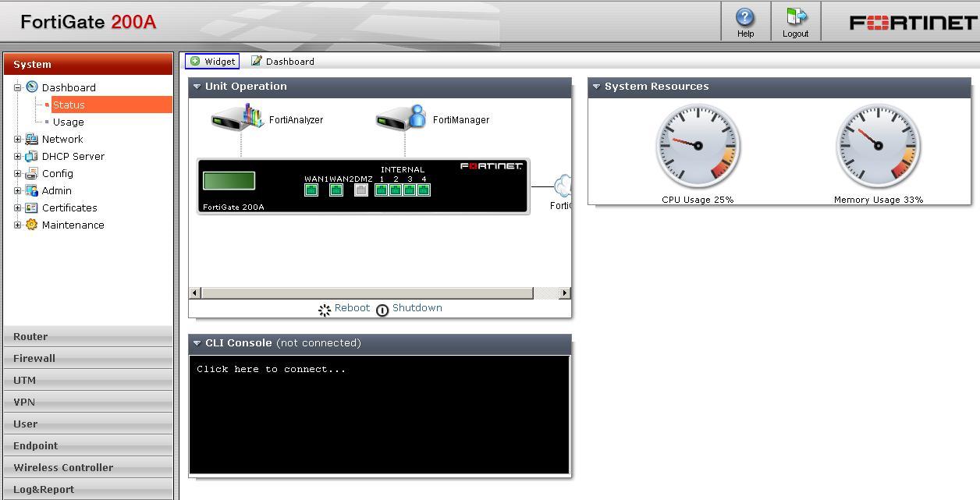The image size is (980, 500).
Task: Click the Internal port 1 icon
Action: (382, 190)
